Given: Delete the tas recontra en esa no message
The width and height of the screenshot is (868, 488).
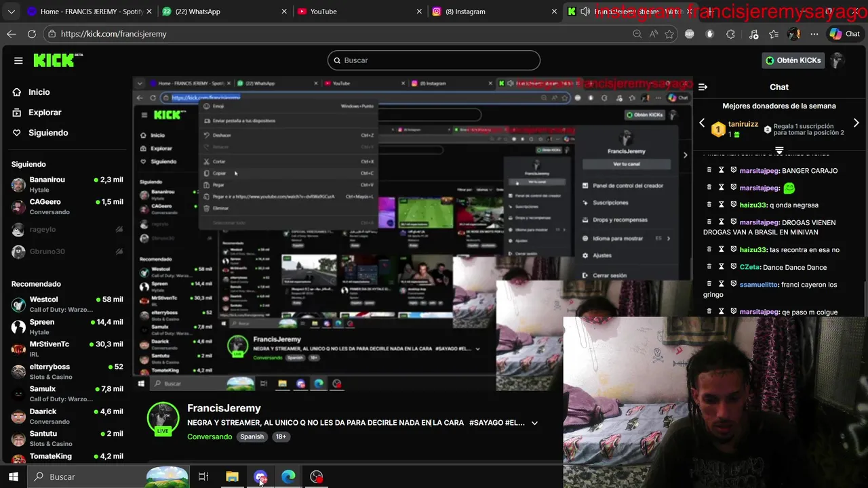Looking at the screenshot, I should pos(709,249).
